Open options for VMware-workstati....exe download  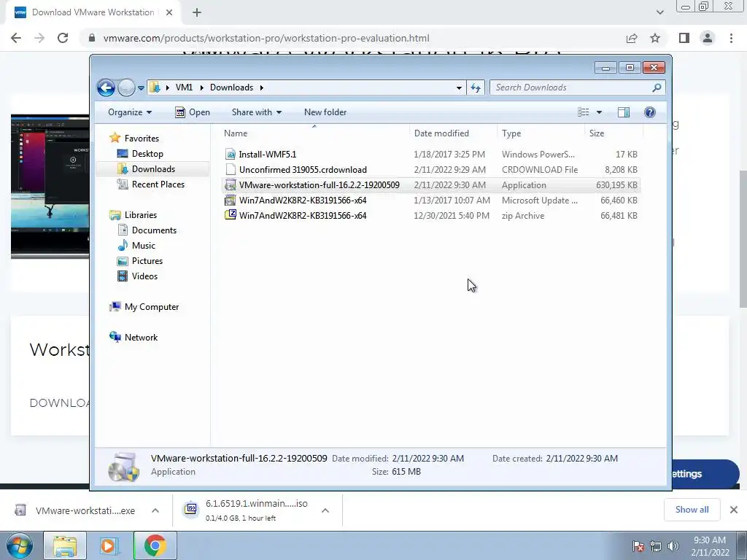tap(155, 510)
